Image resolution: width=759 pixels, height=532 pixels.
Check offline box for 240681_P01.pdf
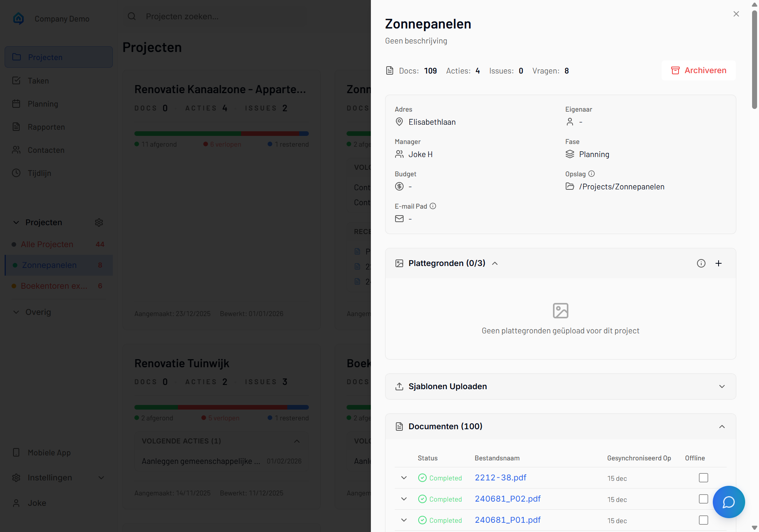point(704,520)
